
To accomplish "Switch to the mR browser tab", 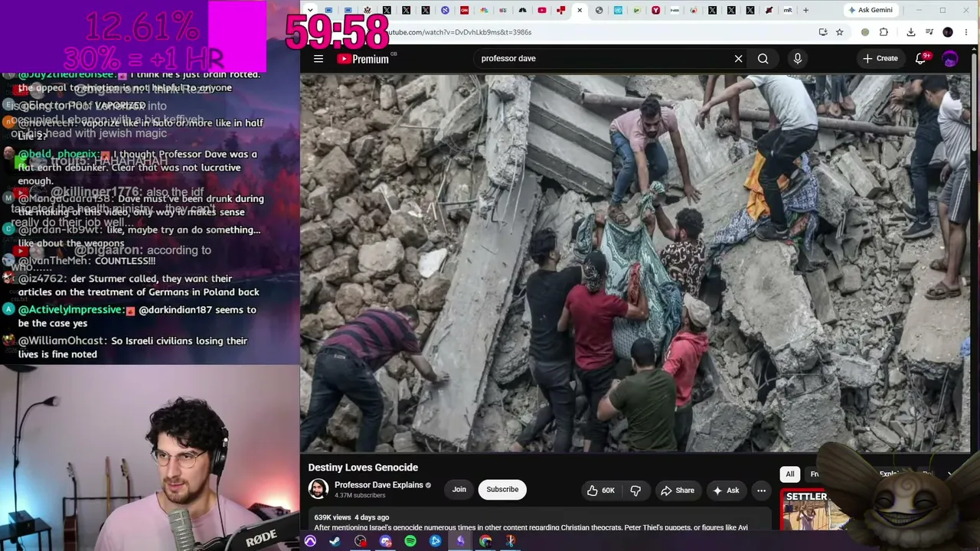I will 788,10.
